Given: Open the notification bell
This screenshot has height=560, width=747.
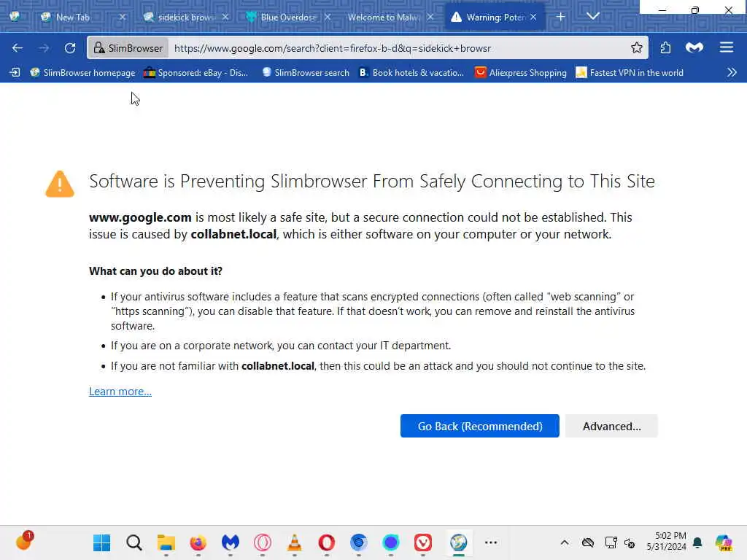Looking at the screenshot, I should click(x=698, y=542).
